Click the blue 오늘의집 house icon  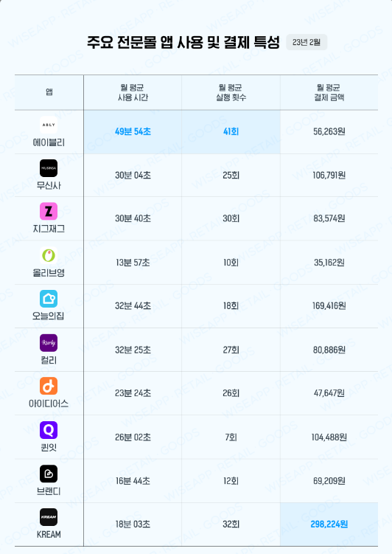coord(49,299)
